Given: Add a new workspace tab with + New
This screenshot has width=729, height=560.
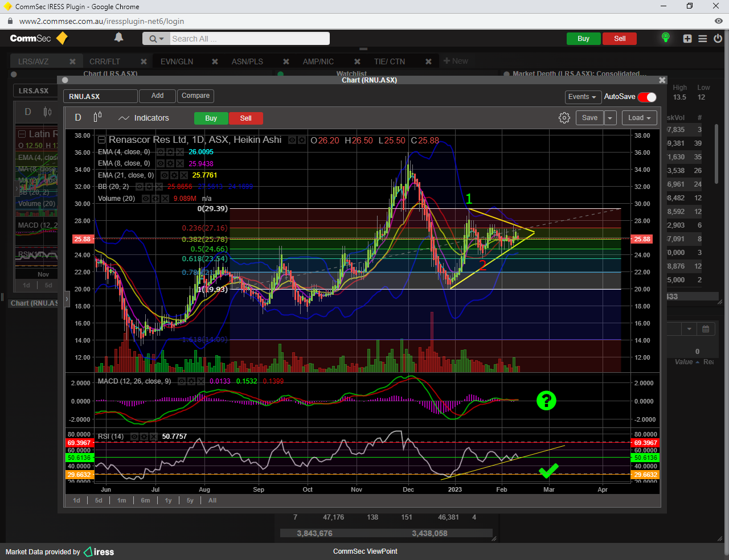Looking at the screenshot, I should (456, 61).
